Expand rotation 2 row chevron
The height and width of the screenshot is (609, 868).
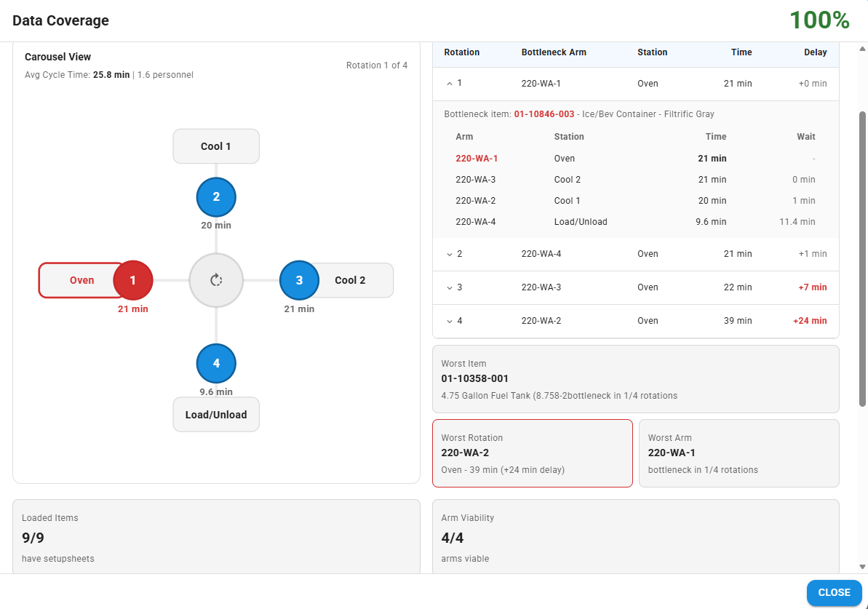click(x=450, y=254)
